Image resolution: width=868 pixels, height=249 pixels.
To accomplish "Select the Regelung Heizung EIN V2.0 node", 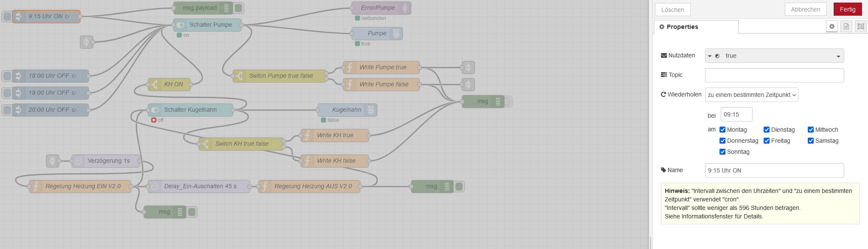I will 80,187.
